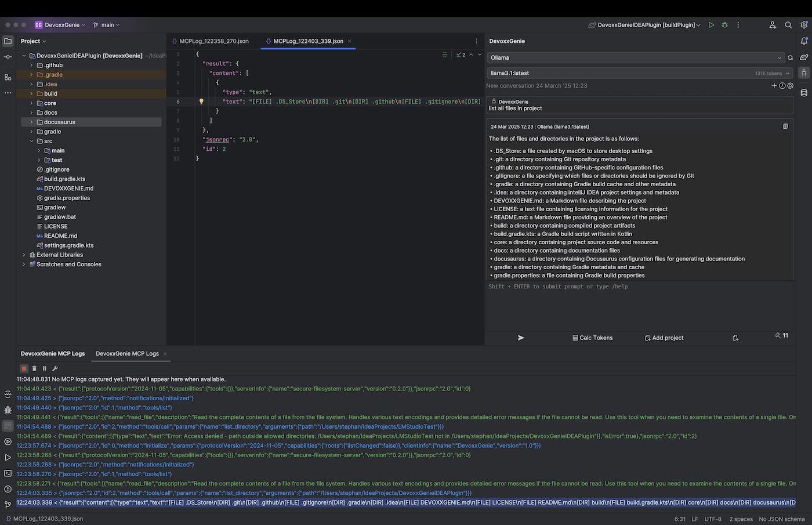Viewport: 812px width, 525px height.
Task: Expand the .github folder
Action: coord(31,66)
